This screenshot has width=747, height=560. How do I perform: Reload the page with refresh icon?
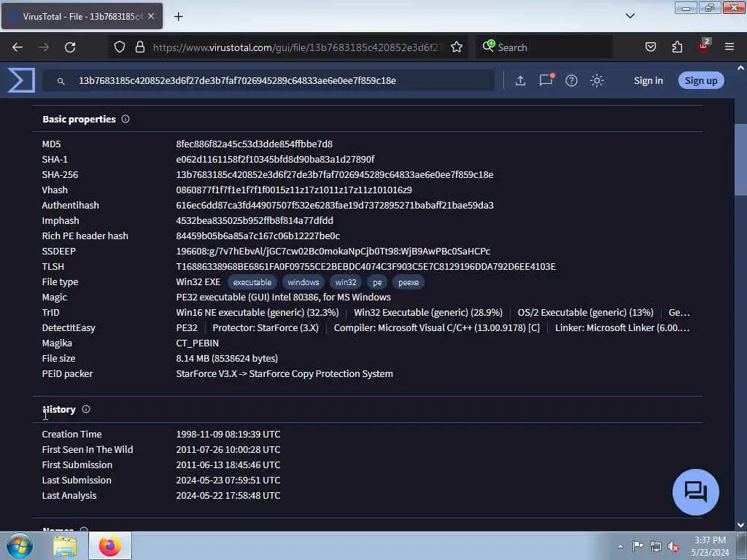[x=70, y=47]
